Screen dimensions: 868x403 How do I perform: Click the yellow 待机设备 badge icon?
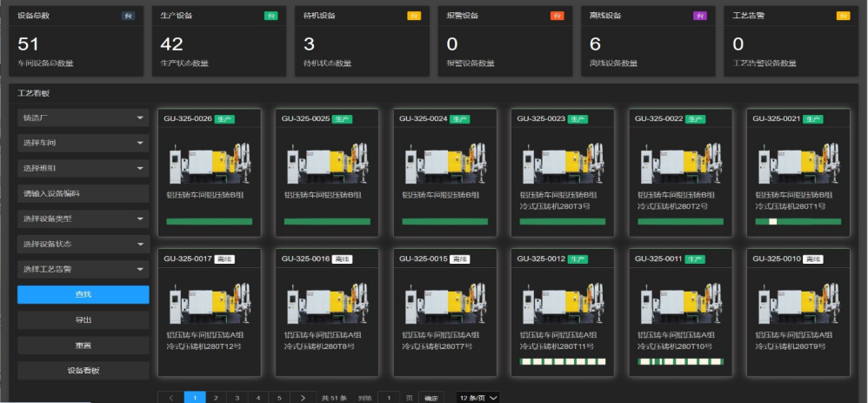(x=414, y=16)
